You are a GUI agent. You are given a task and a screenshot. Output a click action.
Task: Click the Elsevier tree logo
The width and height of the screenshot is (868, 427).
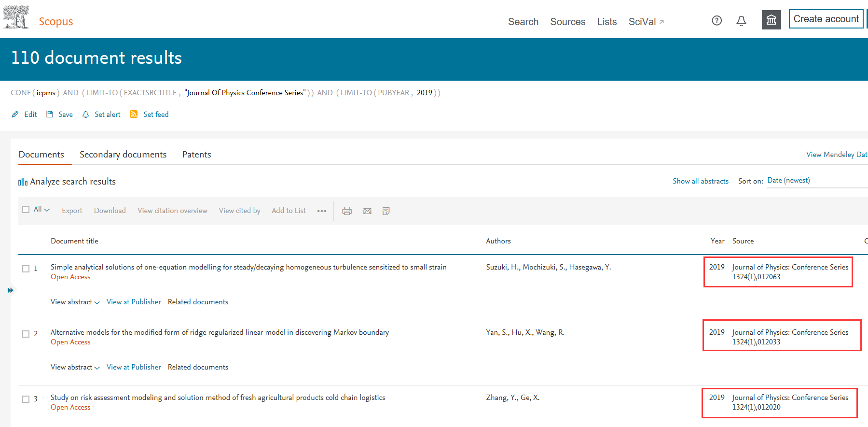(16, 17)
